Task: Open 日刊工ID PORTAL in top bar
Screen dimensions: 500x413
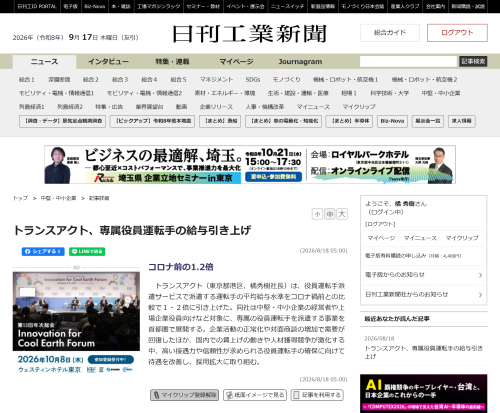Action: coord(37,6)
